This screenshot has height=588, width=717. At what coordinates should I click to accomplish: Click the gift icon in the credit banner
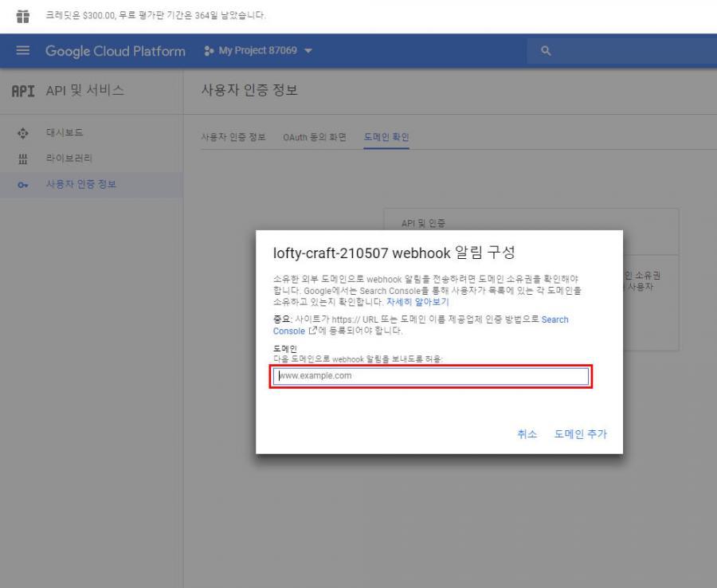pos(15,14)
